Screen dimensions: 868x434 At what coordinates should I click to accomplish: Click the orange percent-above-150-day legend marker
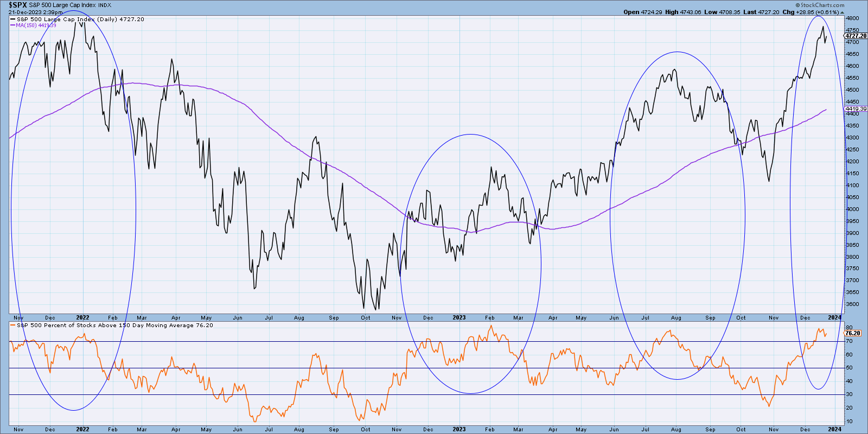[x=12, y=325]
